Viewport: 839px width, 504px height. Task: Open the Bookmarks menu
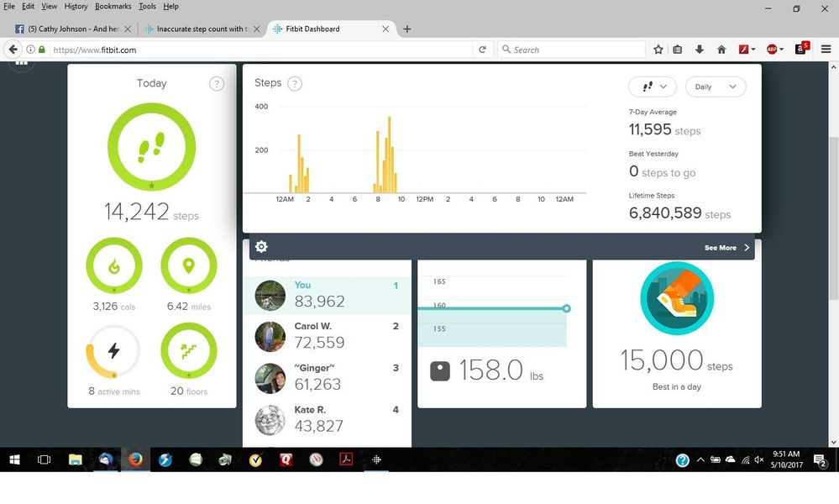(113, 7)
